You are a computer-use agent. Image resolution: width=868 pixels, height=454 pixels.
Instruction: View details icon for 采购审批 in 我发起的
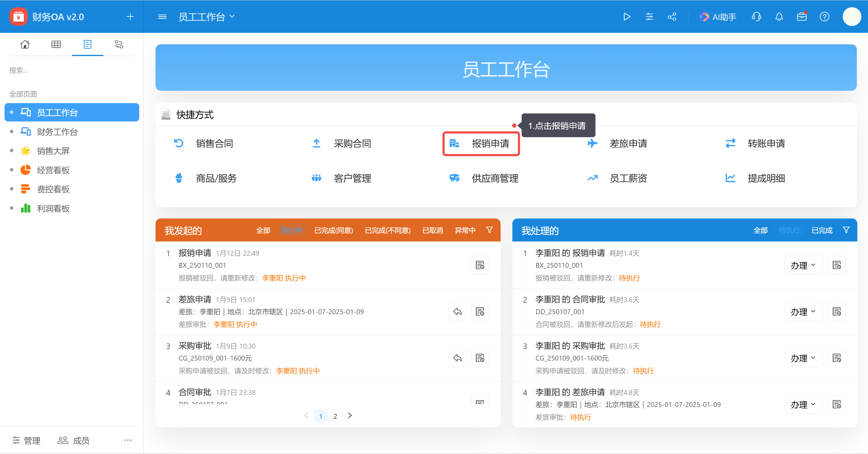[480, 358]
